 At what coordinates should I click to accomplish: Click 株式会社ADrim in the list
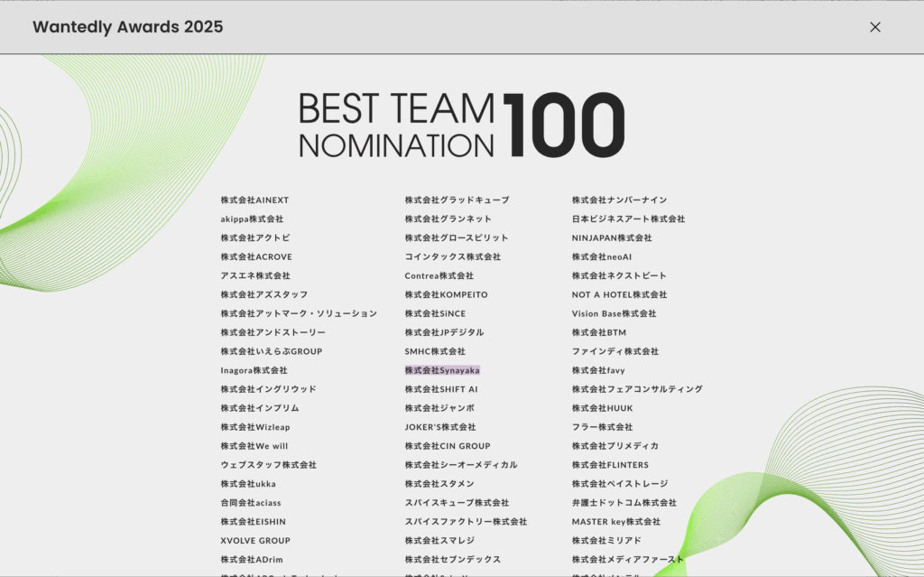pyautogui.click(x=252, y=559)
